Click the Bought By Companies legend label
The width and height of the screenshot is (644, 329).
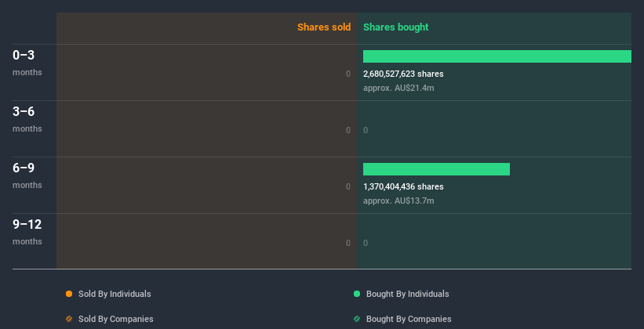point(409,319)
